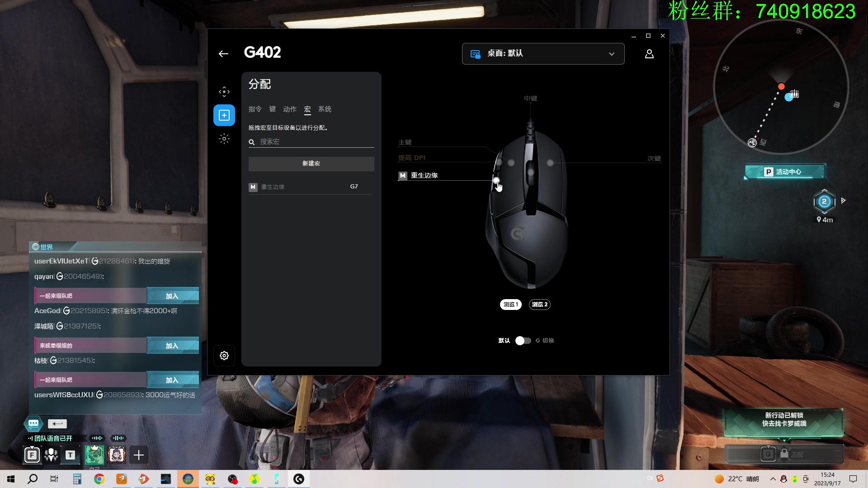Screen dimensions: 868x488
Task: Select the 提高 DPI button label
Action: [412, 158]
